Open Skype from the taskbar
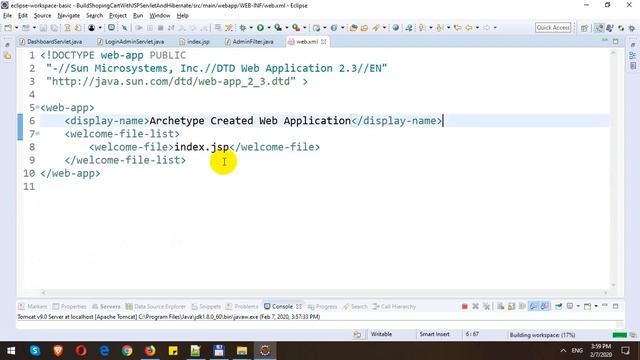The image size is (640, 360). pyautogui.click(x=35, y=351)
